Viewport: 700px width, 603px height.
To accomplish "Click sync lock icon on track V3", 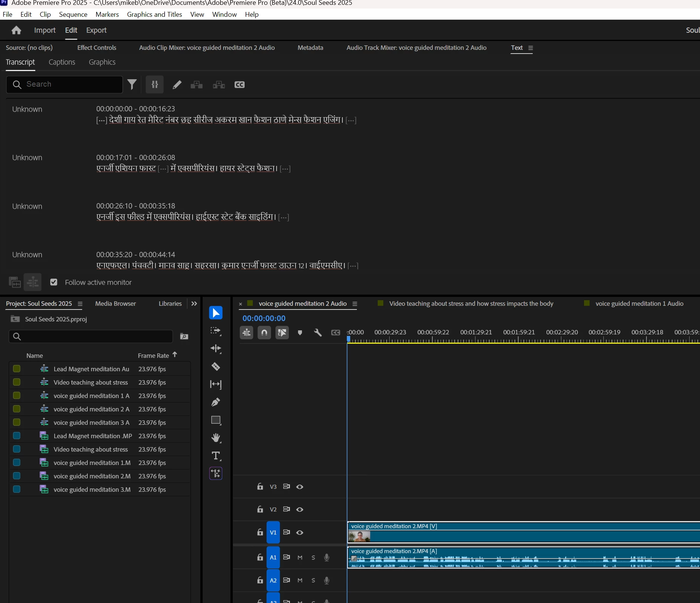I will click(286, 487).
